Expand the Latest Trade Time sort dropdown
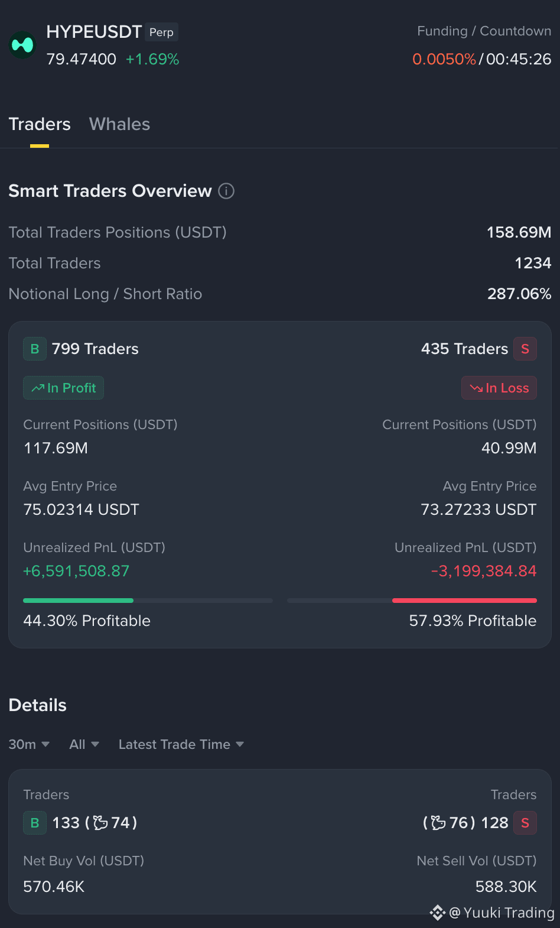 point(181,744)
